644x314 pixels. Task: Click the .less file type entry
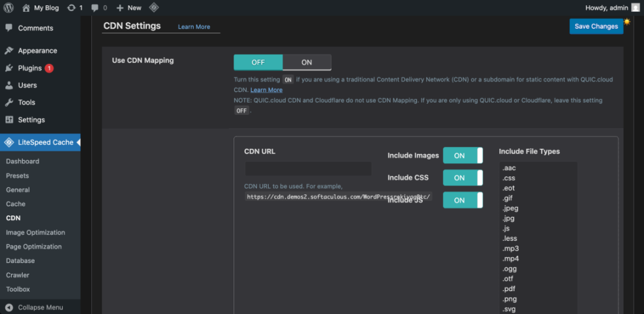[x=510, y=238]
